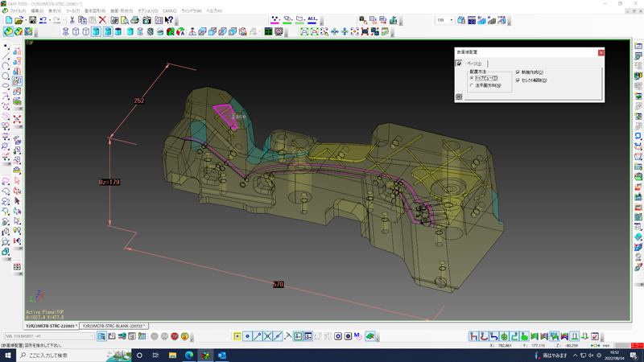Screen dimensions: 644x362
Task: Click the ALL layer display icon
Action: [x=312, y=20]
